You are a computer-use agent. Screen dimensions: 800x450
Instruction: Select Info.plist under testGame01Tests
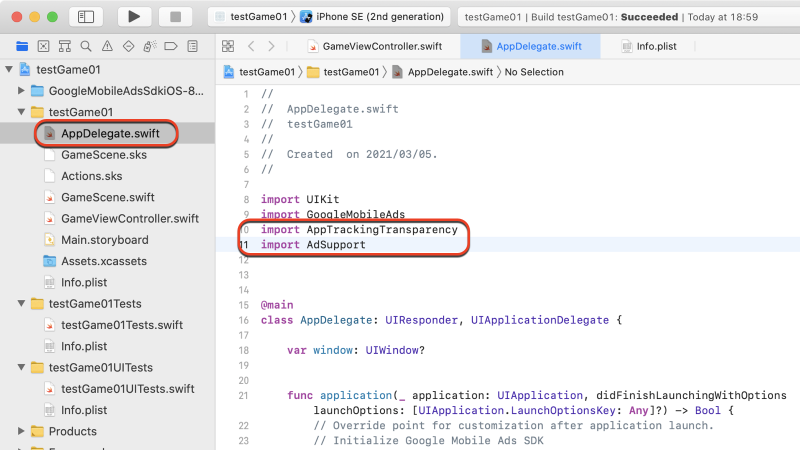pyautogui.click(x=84, y=346)
